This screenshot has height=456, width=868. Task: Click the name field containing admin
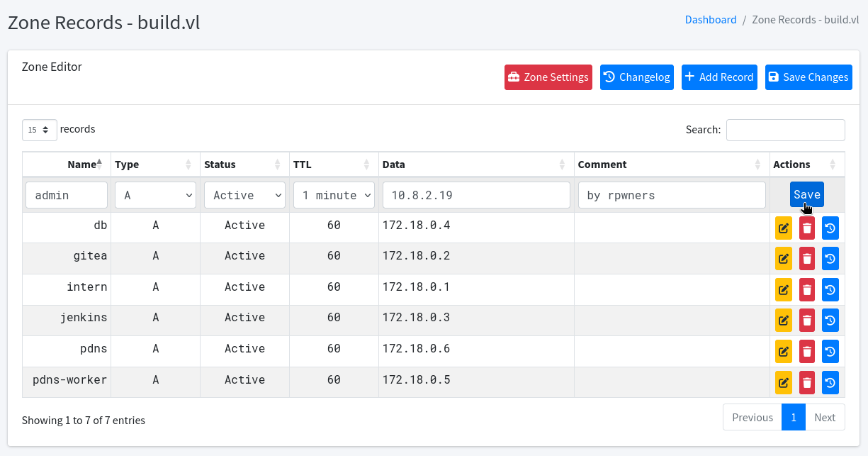click(x=67, y=195)
